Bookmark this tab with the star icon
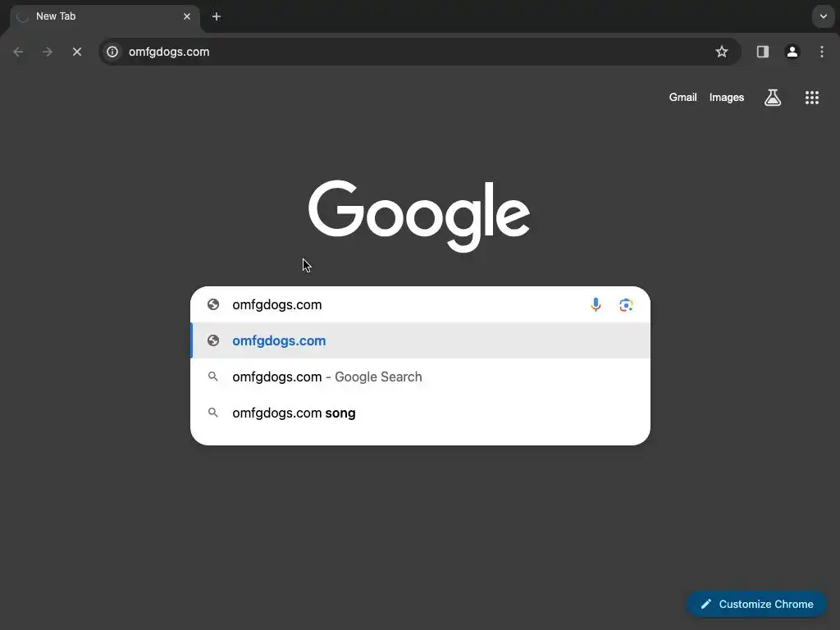Screen dimensions: 840x630 pos(722,52)
